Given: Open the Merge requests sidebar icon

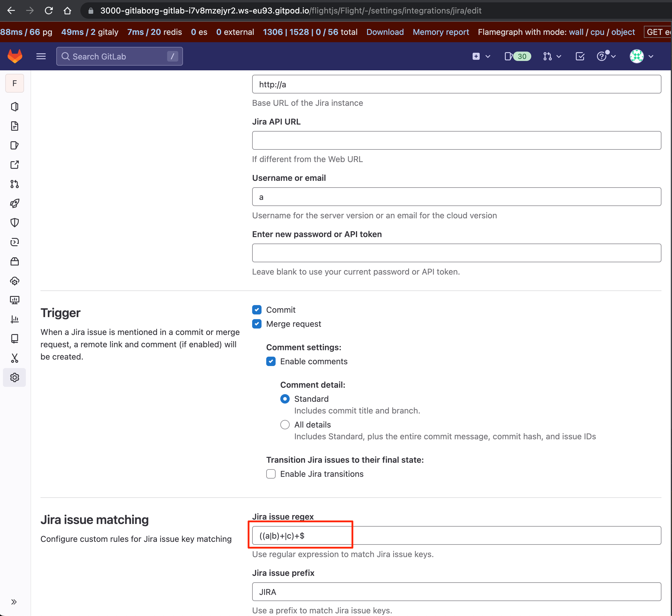Looking at the screenshot, I should [14, 184].
